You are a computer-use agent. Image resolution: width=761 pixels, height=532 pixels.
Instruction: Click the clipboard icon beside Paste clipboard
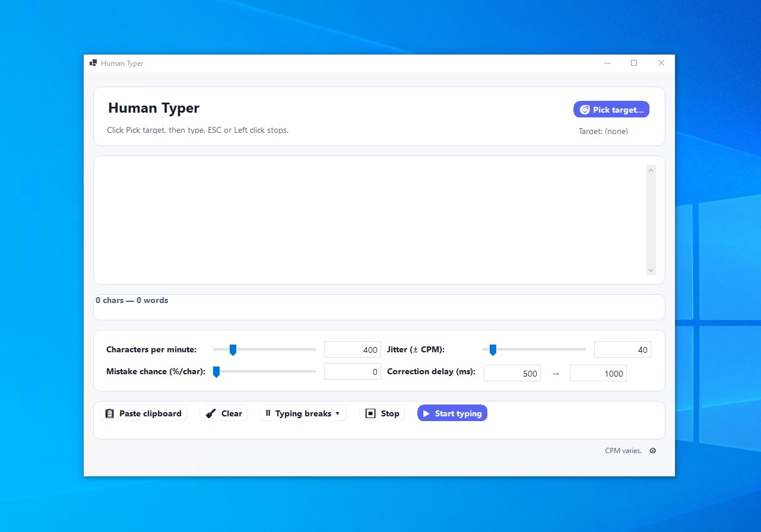[x=110, y=413]
